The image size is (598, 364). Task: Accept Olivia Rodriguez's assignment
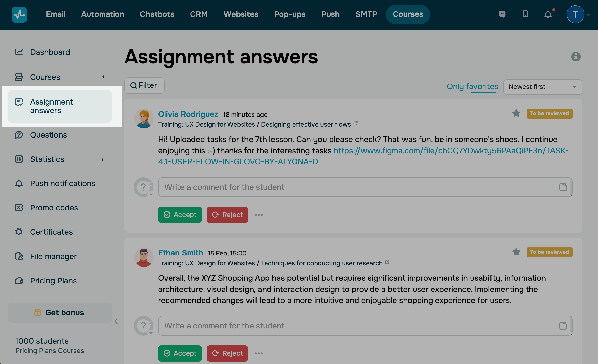pyautogui.click(x=180, y=215)
